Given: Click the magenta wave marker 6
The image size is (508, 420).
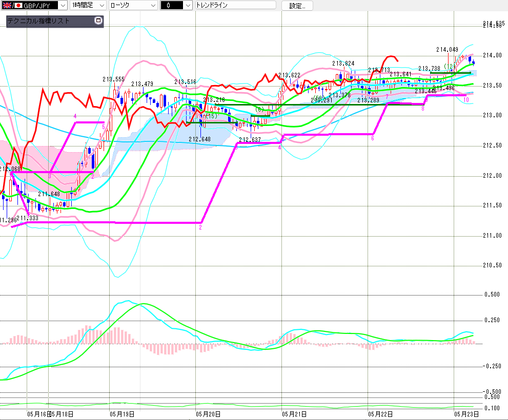Looking at the screenshot, I should pos(373,138).
